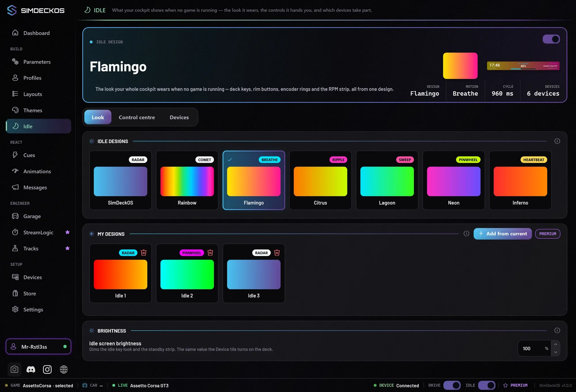Delete the Idle 3 design

(277, 253)
